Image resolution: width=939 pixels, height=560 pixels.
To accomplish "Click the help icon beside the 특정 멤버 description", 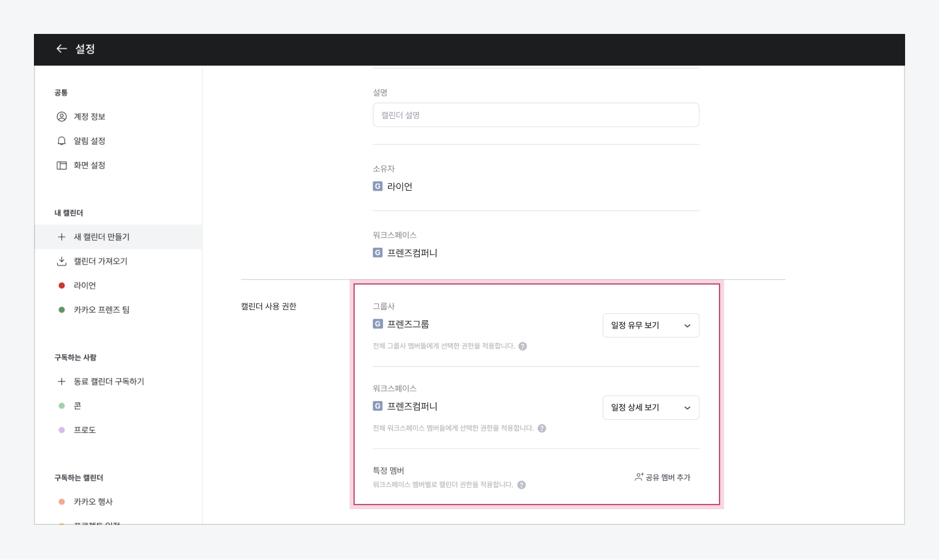I will click(522, 485).
